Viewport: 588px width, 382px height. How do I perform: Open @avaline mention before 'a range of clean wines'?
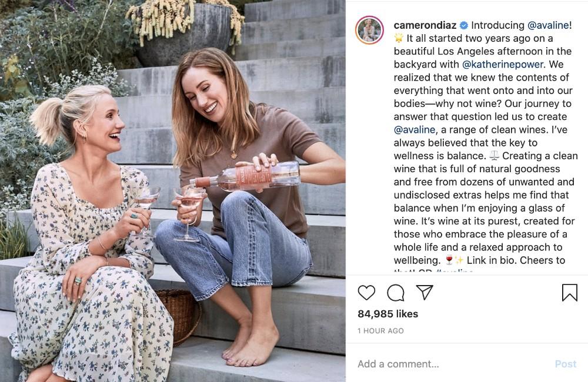(416, 129)
